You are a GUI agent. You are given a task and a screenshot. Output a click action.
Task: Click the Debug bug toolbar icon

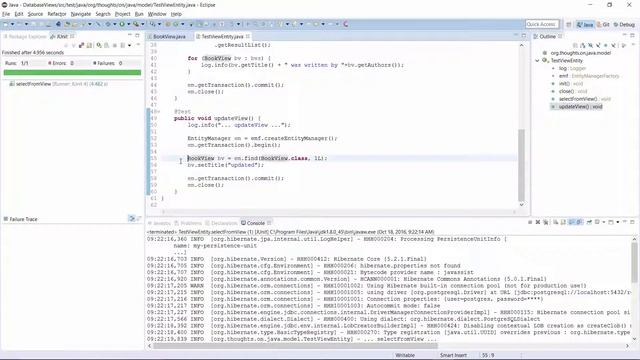coord(108,24)
